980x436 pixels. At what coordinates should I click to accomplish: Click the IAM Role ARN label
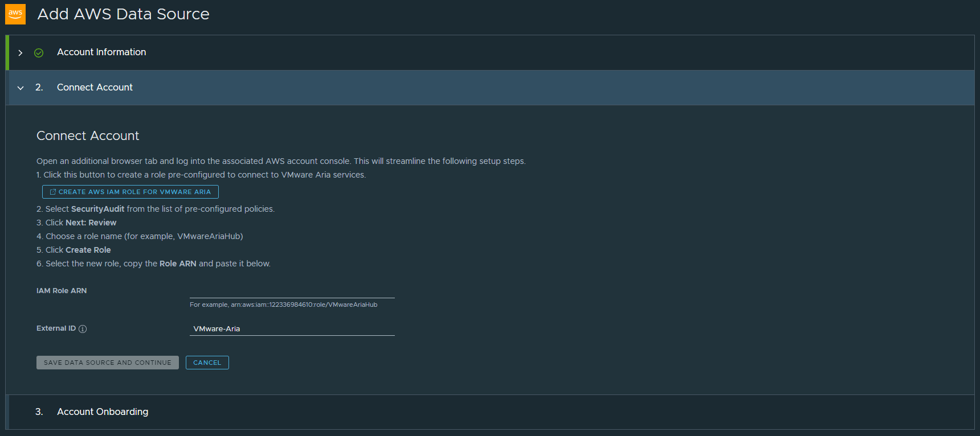click(62, 291)
